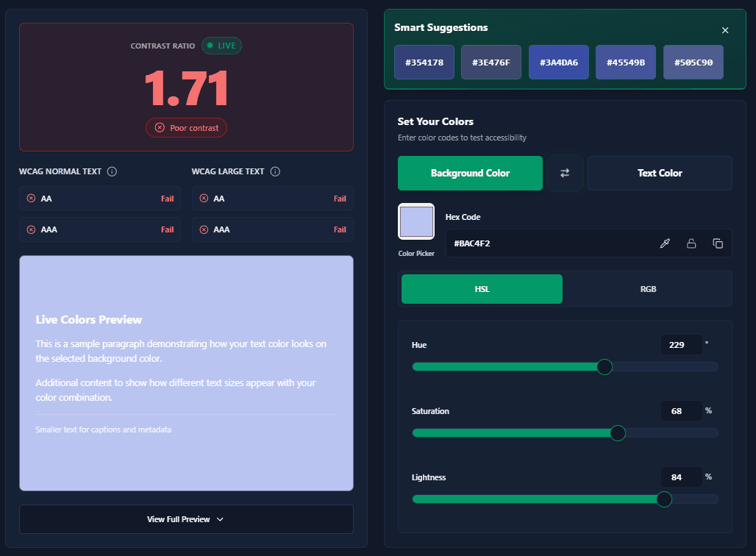Copy the hex code using the copy icon
756x556 pixels.
pyautogui.click(x=718, y=243)
